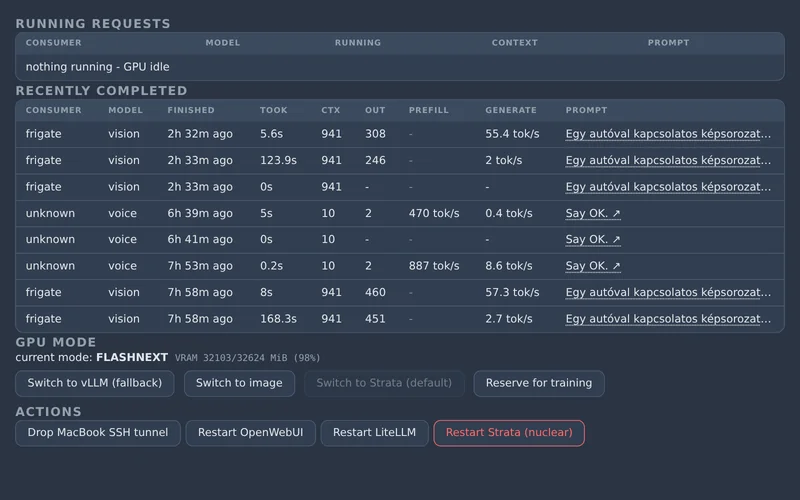Reserve the GPU for training

pos(539,383)
